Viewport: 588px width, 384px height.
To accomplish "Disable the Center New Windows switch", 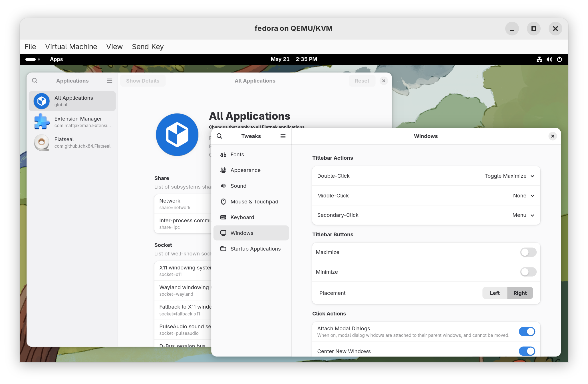I will (x=527, y=351).
